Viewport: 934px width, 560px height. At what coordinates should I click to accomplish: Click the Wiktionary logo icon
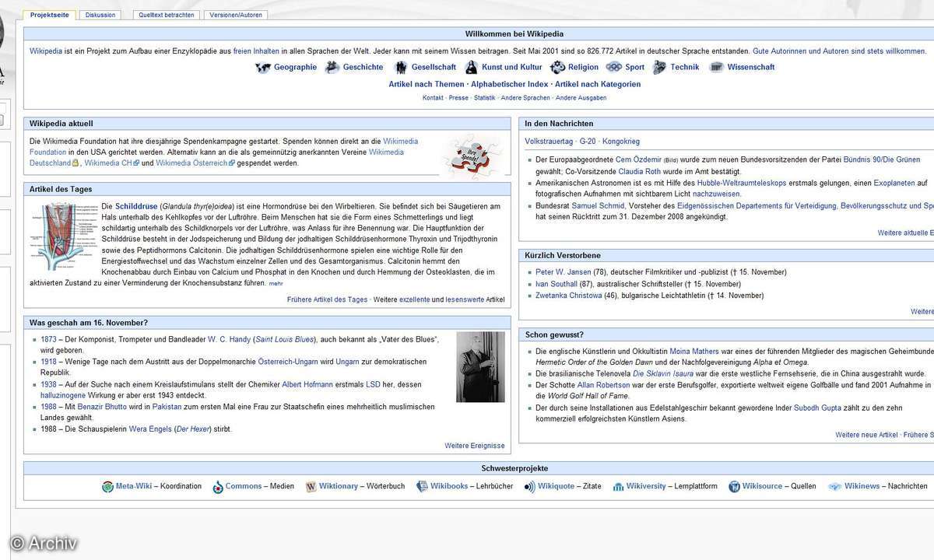tap(311, 487)
